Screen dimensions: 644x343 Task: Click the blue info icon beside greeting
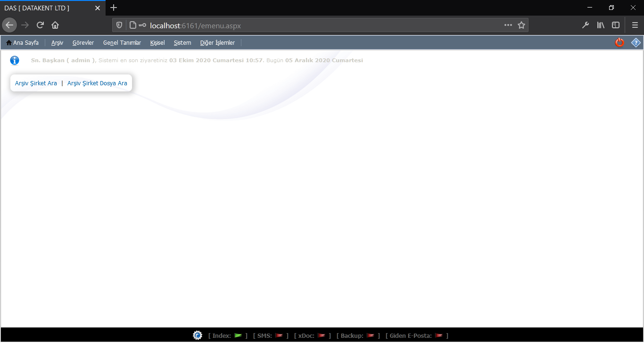15,60
